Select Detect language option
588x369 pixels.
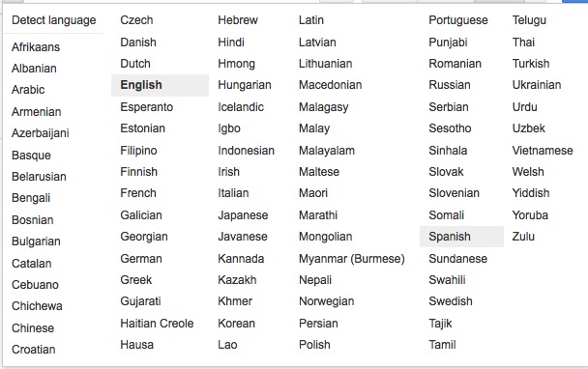pos(53,20)
